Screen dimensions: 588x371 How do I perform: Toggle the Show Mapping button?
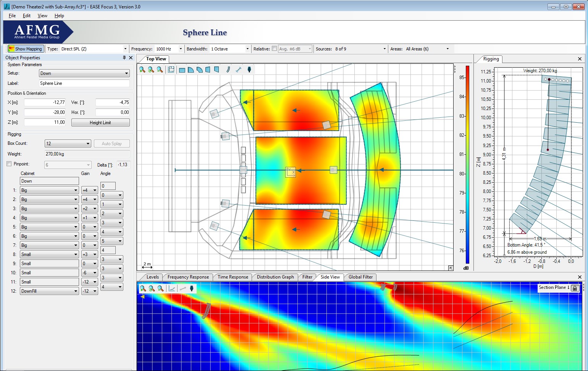tap(25, 49)
